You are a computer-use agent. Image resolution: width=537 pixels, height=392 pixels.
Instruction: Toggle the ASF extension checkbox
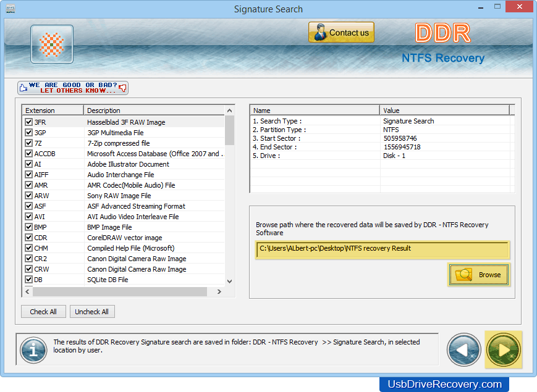(x=29, y=206)
